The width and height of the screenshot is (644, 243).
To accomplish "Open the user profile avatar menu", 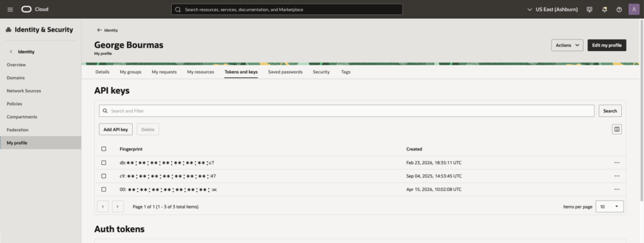I will coord(634,9).
